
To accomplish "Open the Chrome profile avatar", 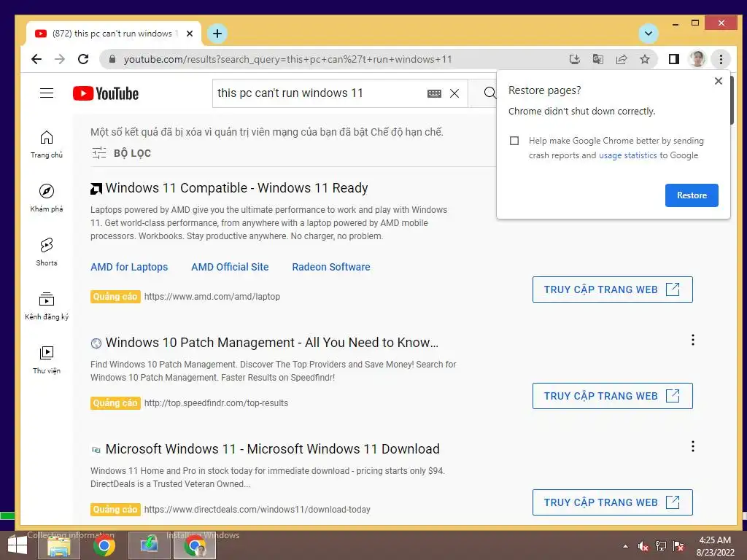I will click(x=697, y=59).
